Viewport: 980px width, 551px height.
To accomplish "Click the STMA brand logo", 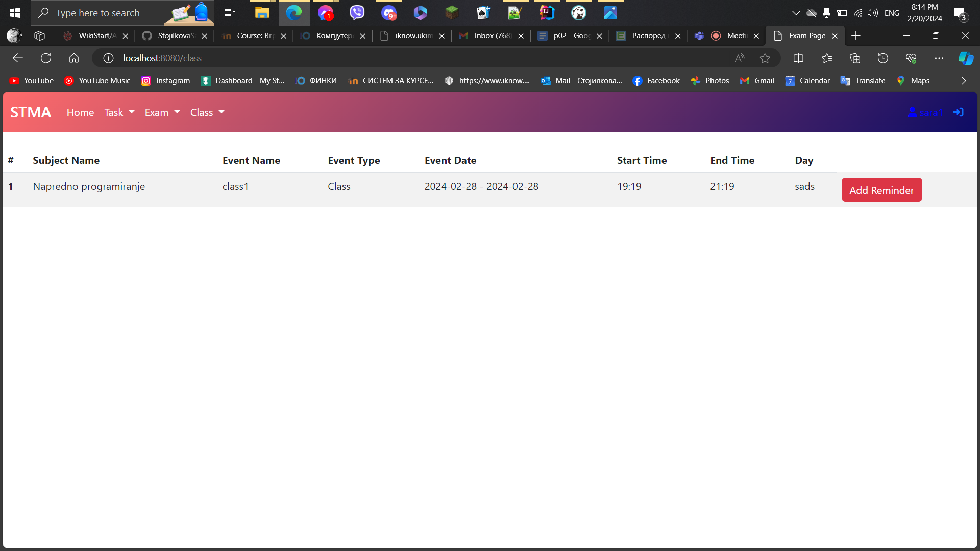I will 31,112.
